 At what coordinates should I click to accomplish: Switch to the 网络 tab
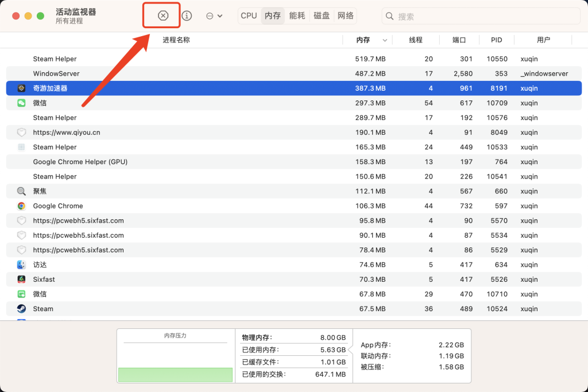(345, 15)
